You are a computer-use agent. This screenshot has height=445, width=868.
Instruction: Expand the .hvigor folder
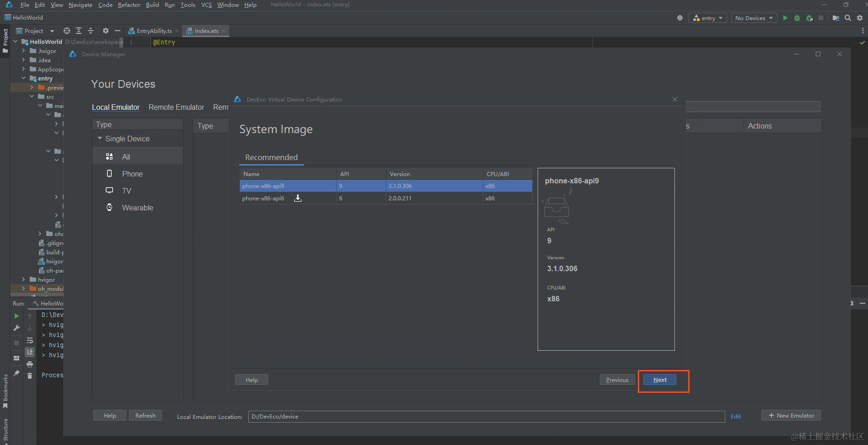[23, 51]
